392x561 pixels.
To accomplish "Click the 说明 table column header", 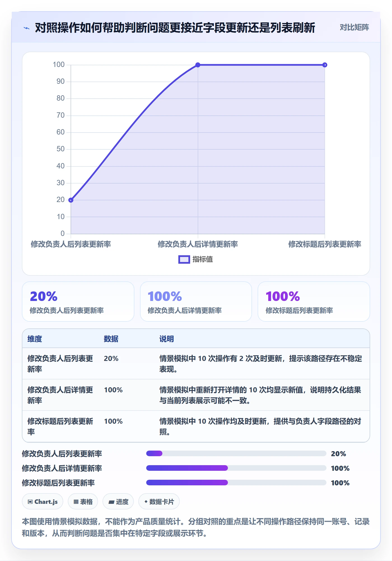I will coord(167,339).
